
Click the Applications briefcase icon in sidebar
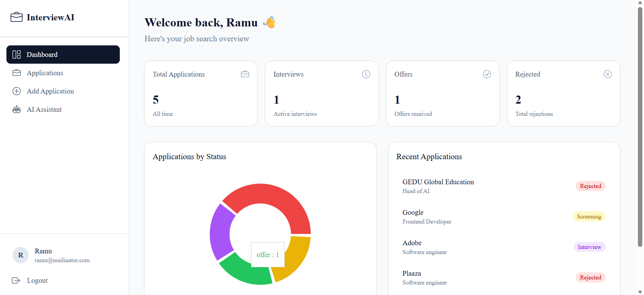17,73
